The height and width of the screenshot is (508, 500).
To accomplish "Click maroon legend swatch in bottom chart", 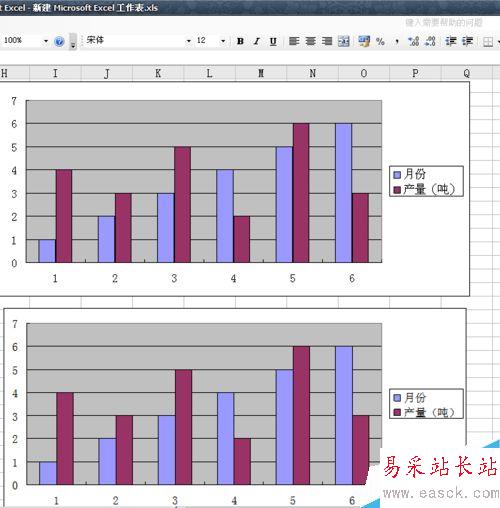I will coord(397,413).
